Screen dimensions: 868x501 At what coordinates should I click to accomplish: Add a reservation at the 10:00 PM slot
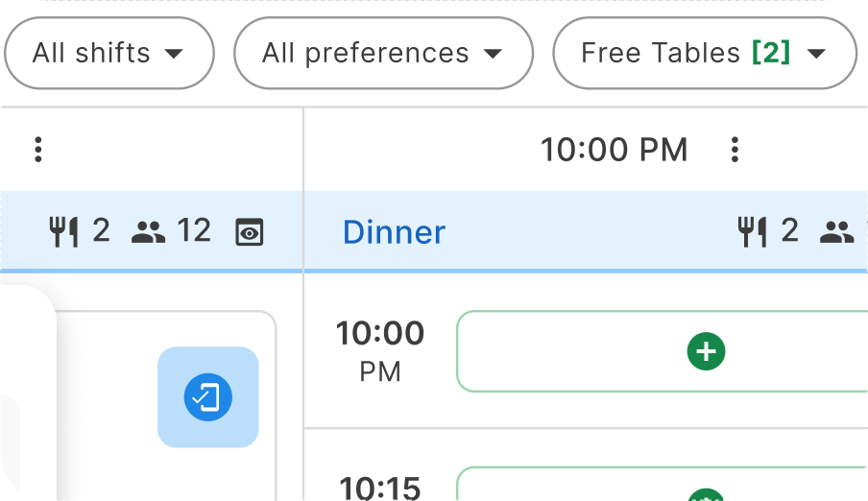coord(706,351)
